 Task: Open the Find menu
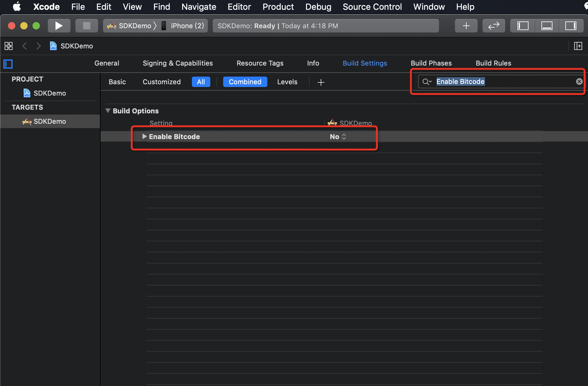coord(162,7)
